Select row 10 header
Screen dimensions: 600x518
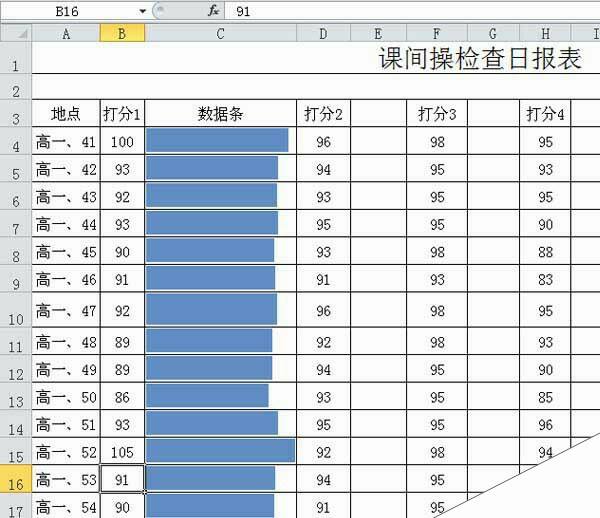tap(16, 310)
